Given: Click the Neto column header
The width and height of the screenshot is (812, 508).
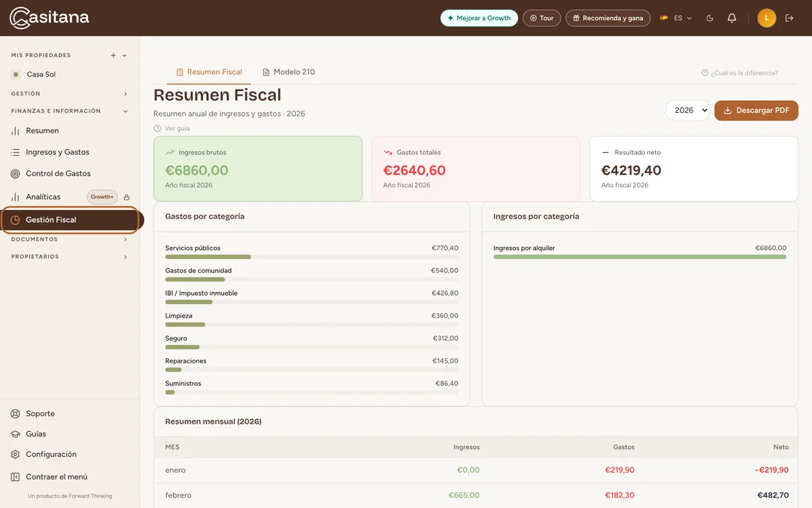Looking at the screenshot, I should click(x=781, y=447).
